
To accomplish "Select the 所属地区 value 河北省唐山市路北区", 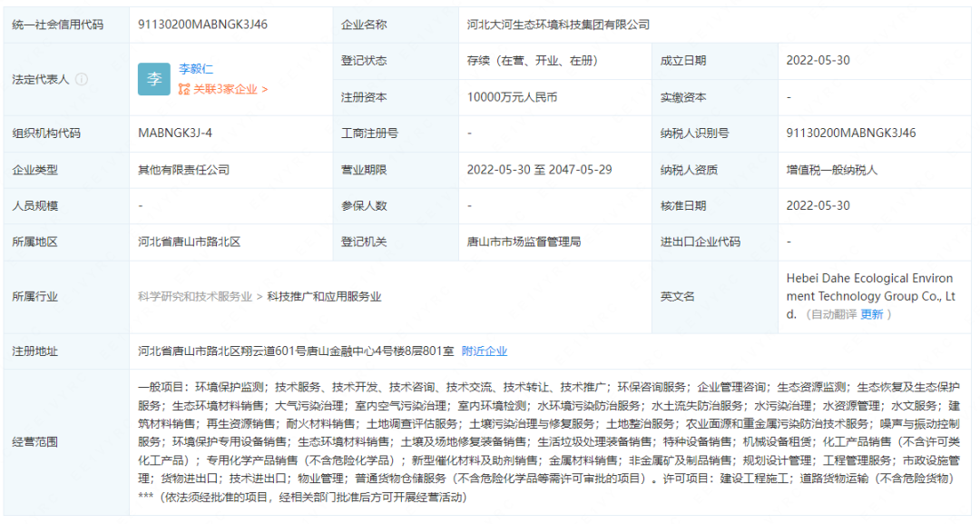I will click(x=190, y=242).
